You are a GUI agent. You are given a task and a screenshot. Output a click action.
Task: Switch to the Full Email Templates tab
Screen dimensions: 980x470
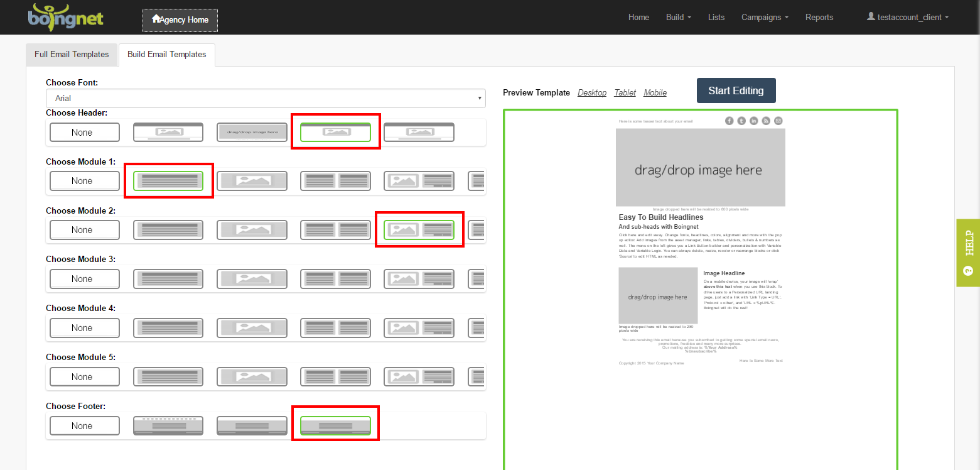(72, 55)
